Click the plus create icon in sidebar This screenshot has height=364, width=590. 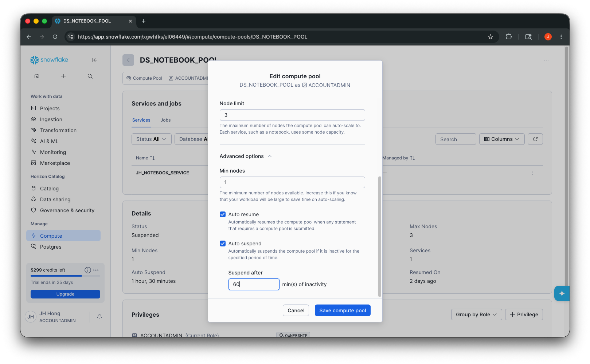63,76
